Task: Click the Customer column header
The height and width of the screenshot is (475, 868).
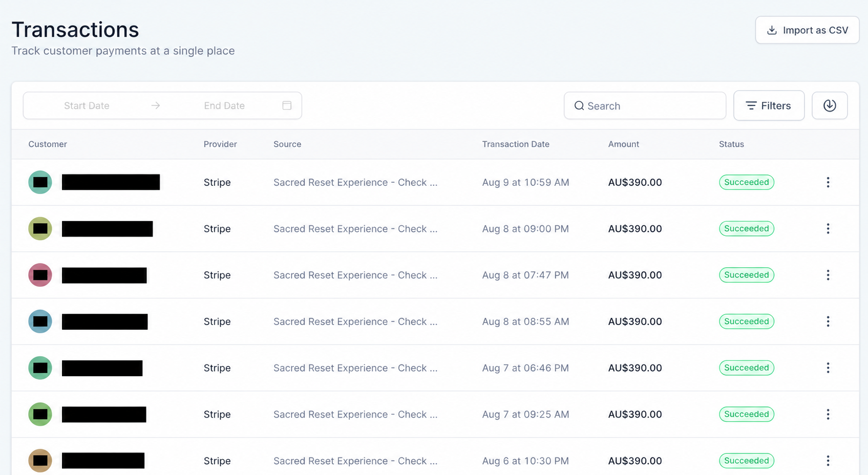Action: 48,144
